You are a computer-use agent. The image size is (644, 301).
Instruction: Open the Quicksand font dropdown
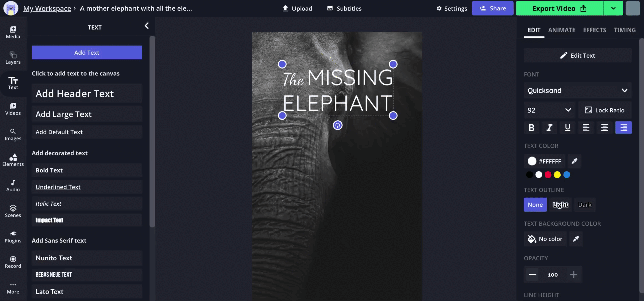(x=577, y=91)
